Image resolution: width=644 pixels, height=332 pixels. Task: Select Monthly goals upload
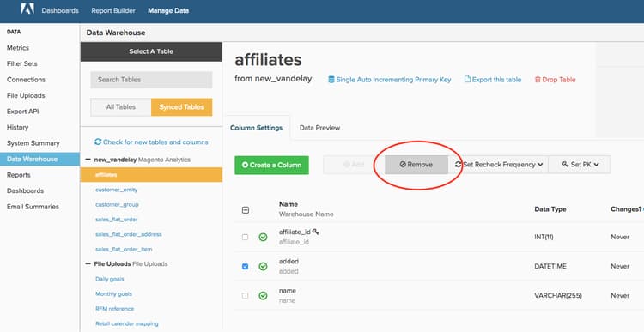tap(113, 293)
